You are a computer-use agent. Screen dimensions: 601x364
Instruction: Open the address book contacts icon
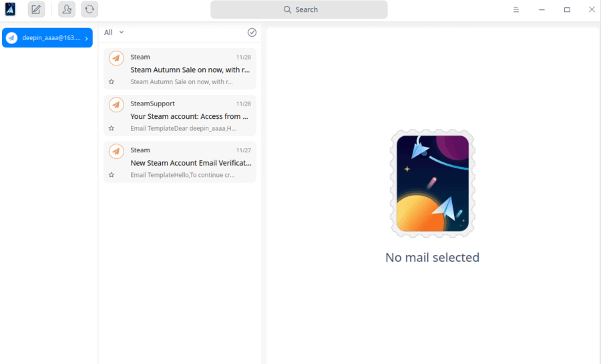pos(67,9)
